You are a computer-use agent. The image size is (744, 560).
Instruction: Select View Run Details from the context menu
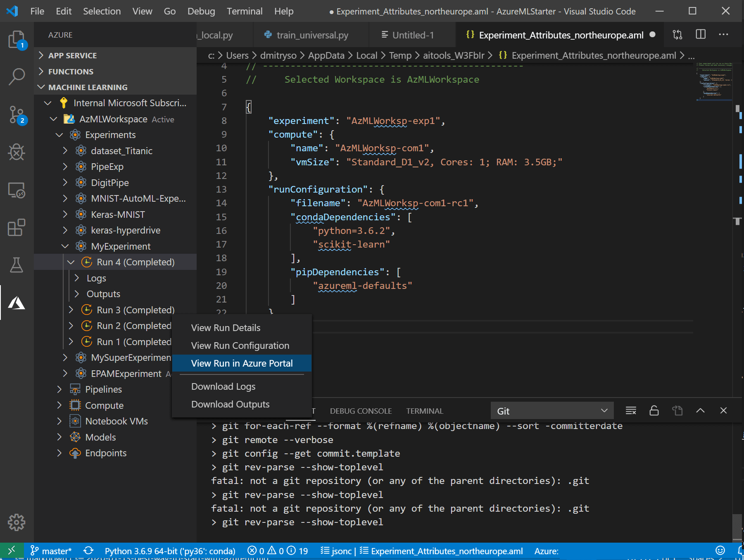click(226, 327)
